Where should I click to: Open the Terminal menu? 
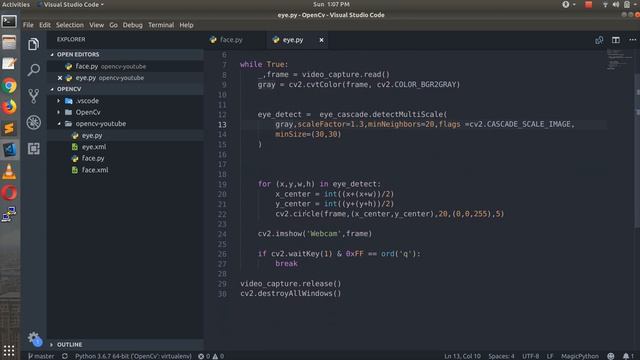point(161,25)
